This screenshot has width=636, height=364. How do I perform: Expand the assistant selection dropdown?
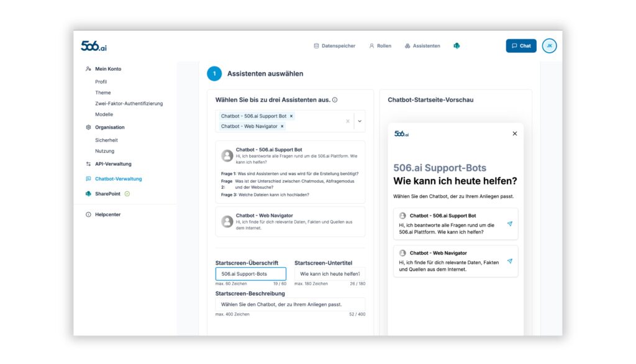pos(360,121)
